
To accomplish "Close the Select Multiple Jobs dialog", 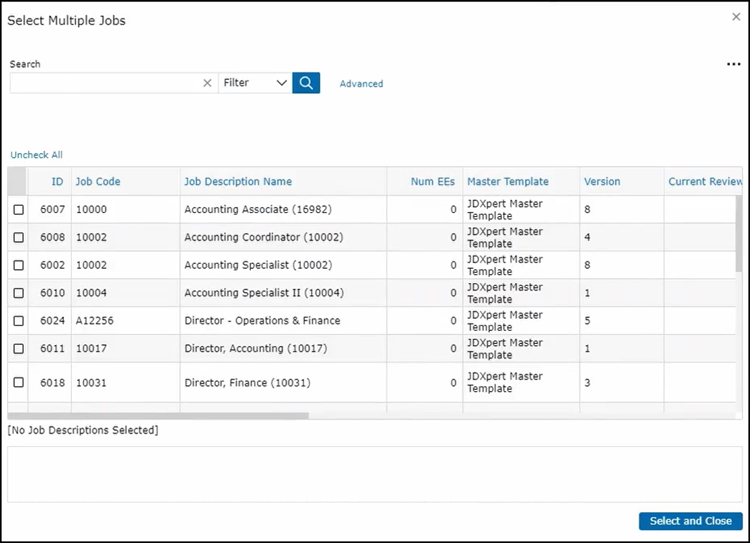I will (736, 17).
